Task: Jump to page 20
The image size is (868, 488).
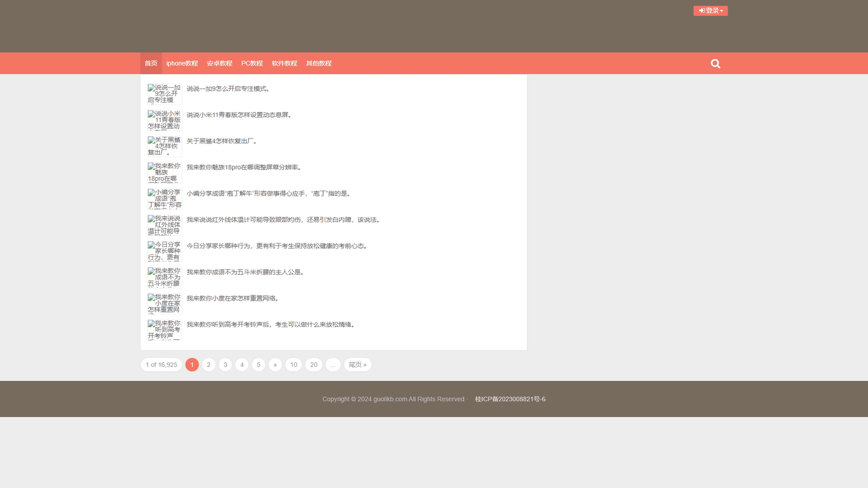Action: coord(313,364)
